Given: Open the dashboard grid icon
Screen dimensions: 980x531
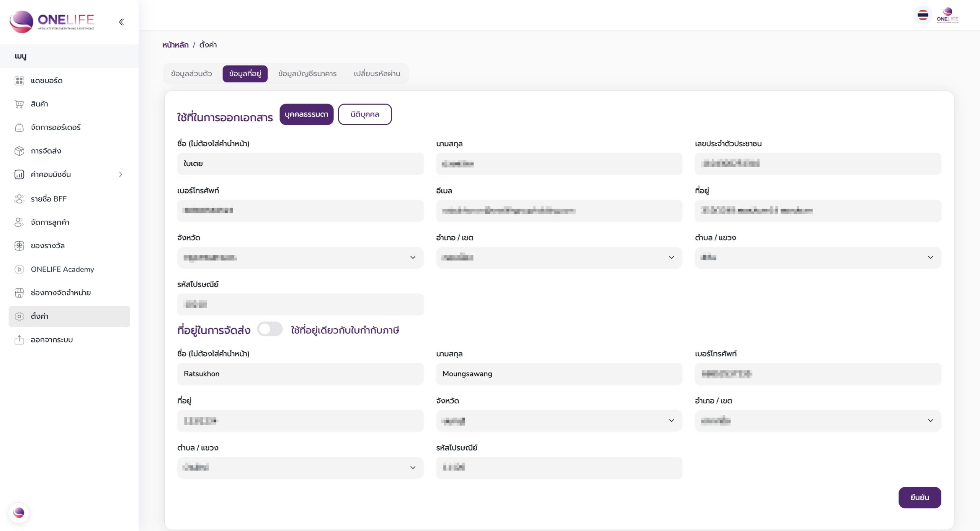Looking at the screenshot, I should (x=19, y=80).
